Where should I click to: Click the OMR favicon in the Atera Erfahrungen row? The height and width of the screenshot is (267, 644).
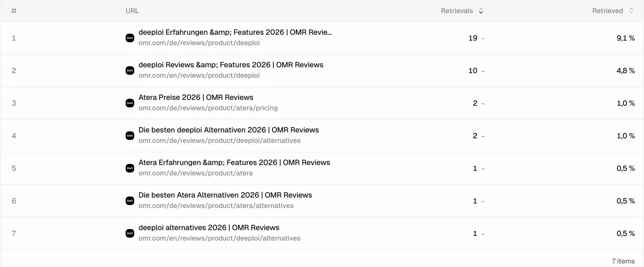(130, 168)
